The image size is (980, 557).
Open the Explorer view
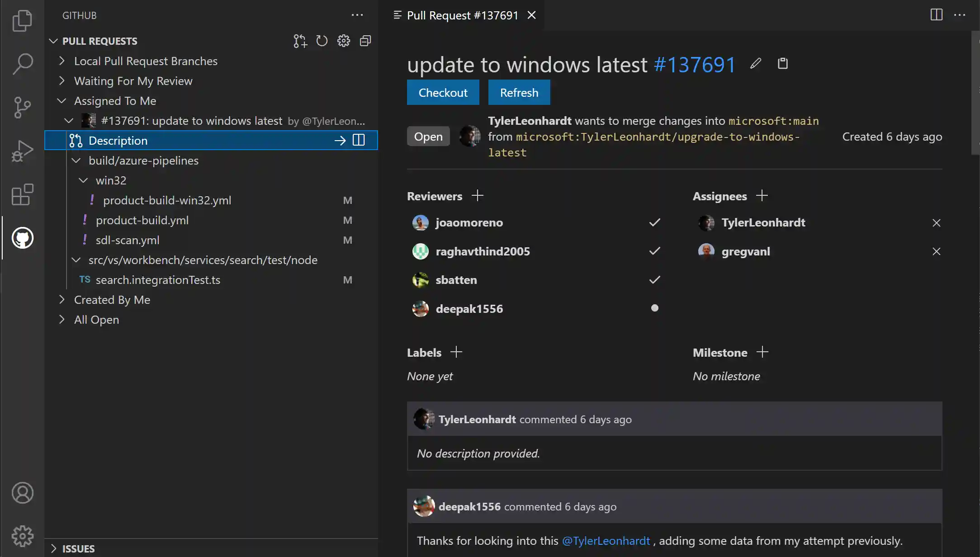click(22, 20)
